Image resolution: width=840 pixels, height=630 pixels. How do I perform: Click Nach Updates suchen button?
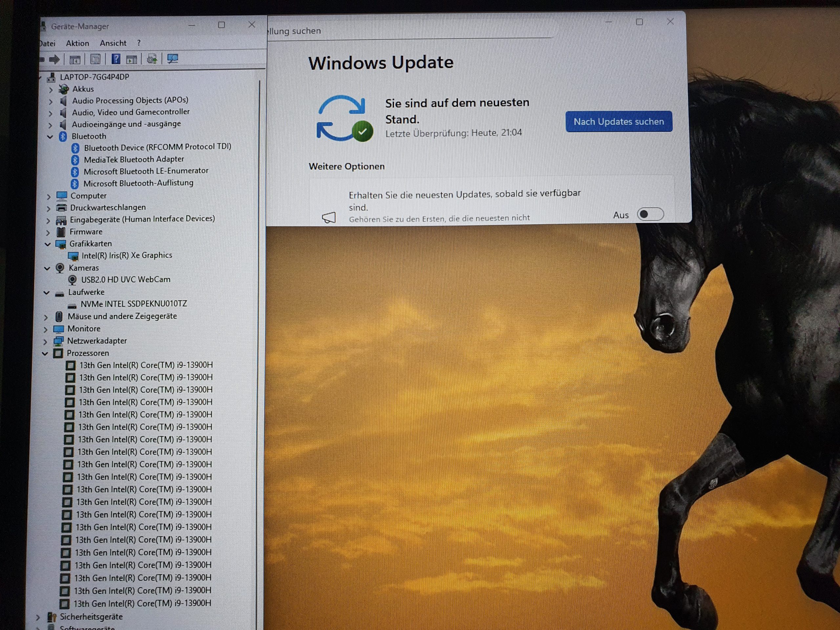pos(619,121)
